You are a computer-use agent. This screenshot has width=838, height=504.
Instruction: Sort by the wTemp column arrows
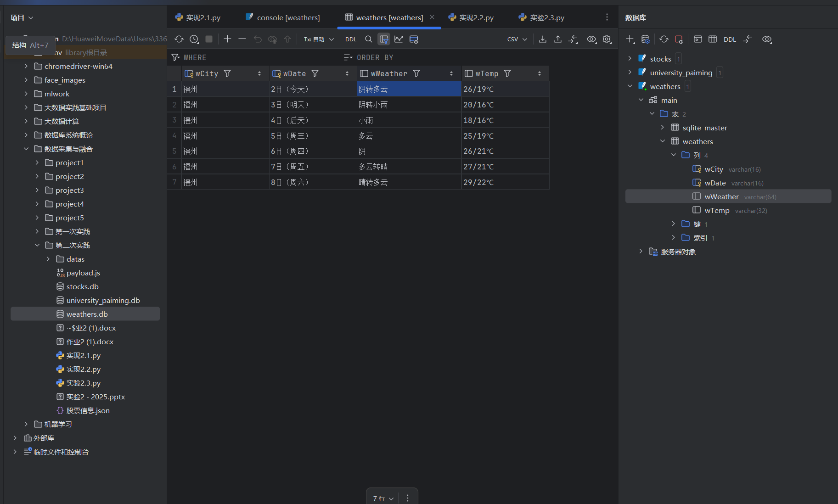(540, 73)
